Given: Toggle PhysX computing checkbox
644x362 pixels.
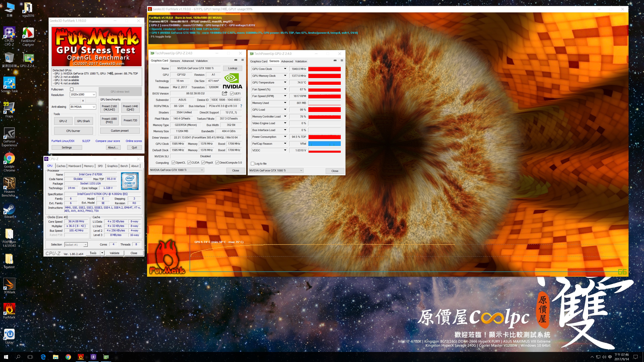Looking at the screenshot, I should 203,163.
